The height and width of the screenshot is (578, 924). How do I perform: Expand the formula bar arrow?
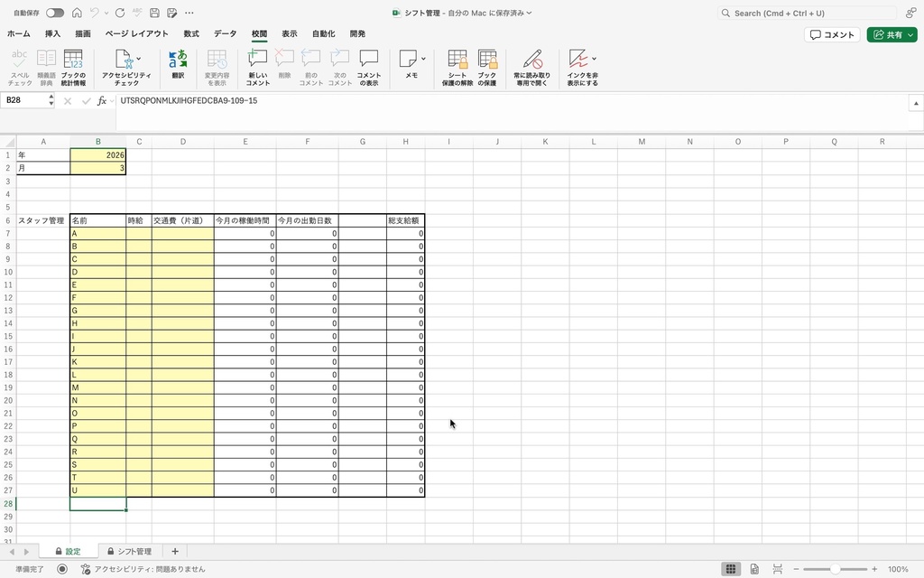pyautogui.click(x=916, y=103)
